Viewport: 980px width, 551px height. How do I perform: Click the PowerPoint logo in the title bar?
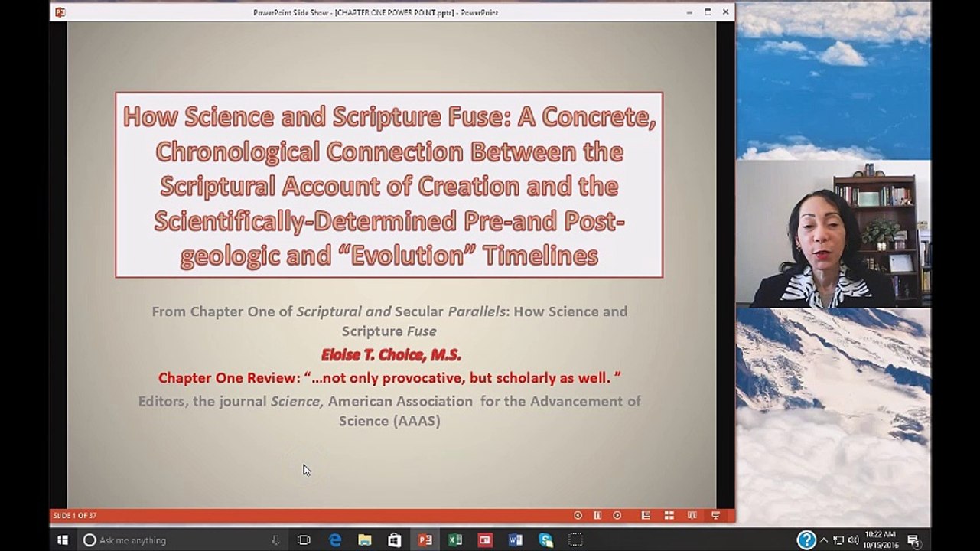point(60,12)
